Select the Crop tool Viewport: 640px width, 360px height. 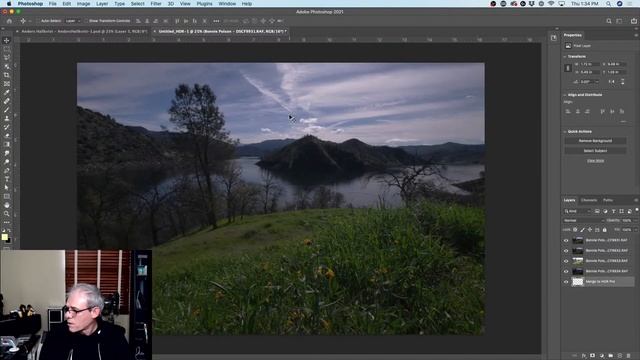[7, 75]
